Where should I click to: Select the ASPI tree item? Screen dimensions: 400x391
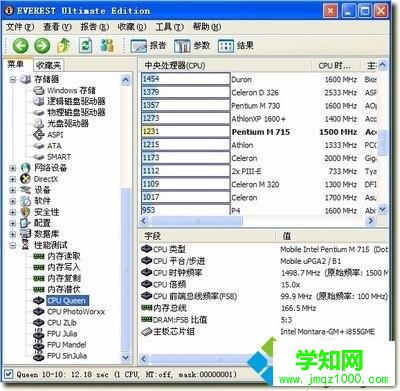pos(48,135)
